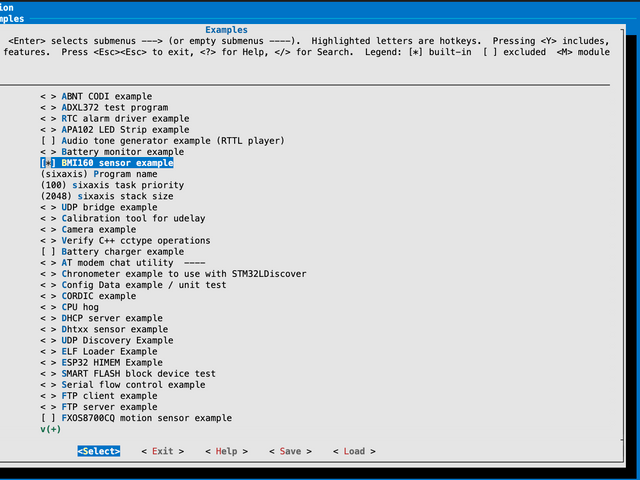Screen dimensions: 640x480
Task: Click the v(+) more-items indicator
Action: point(51,429)
